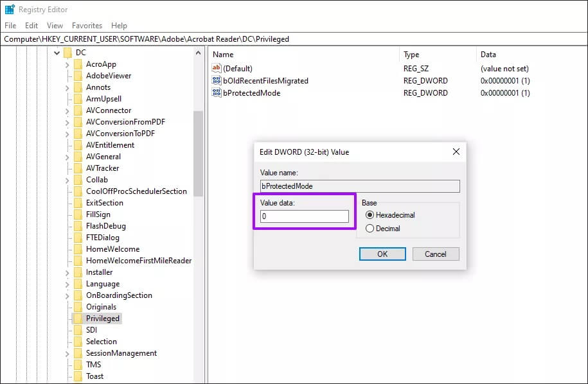Open the Help menu
The height and width of the screenshot is (384, 588).
tap(119, 26)
